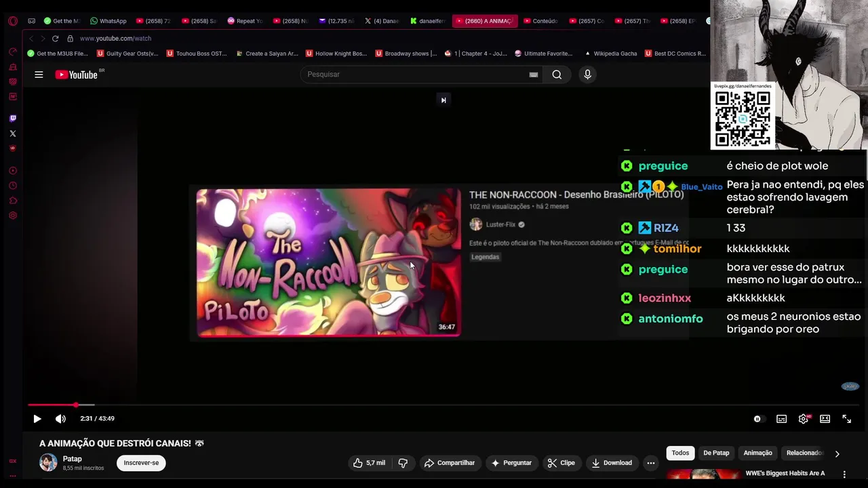
Task: Open Wikipedia Gacha bookmark
Action: 610,54
